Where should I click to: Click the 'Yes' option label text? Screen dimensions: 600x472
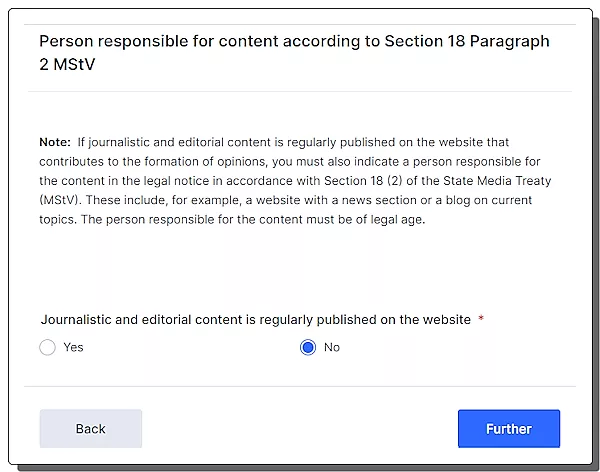[73, 348]
